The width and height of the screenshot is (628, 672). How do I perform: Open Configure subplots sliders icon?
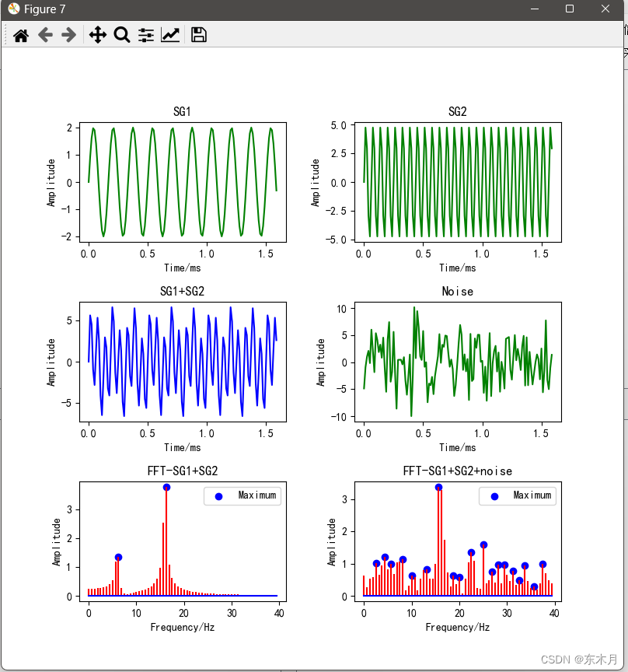click(146, 35)
